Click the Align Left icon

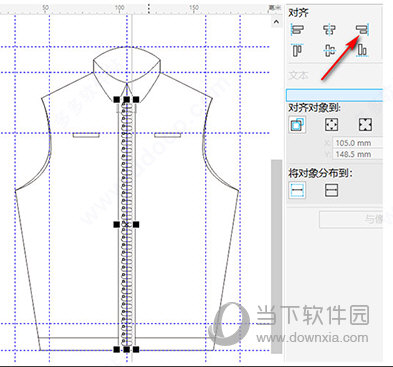pyautogui.click(x=297, y=30)
